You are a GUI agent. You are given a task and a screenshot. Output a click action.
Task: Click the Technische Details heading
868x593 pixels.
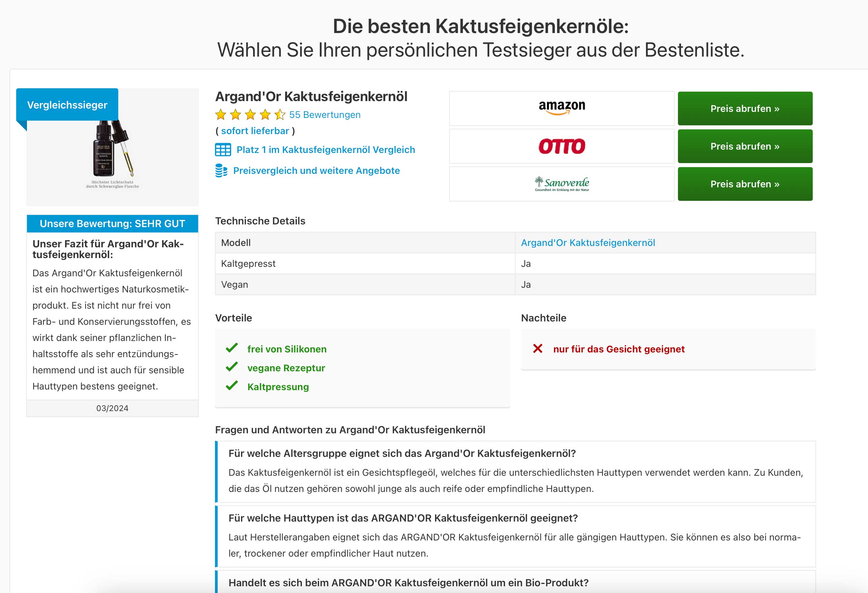coord(260,221)
